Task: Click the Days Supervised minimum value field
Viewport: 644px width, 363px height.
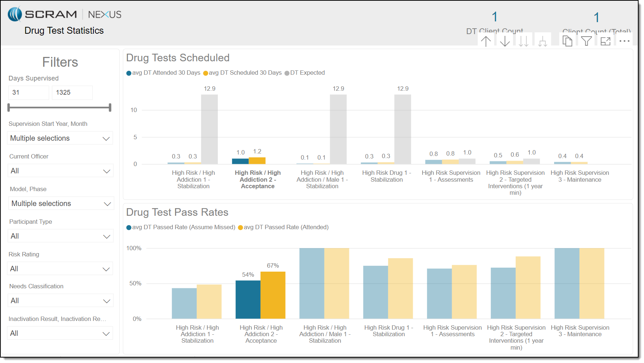Action: 28,92
